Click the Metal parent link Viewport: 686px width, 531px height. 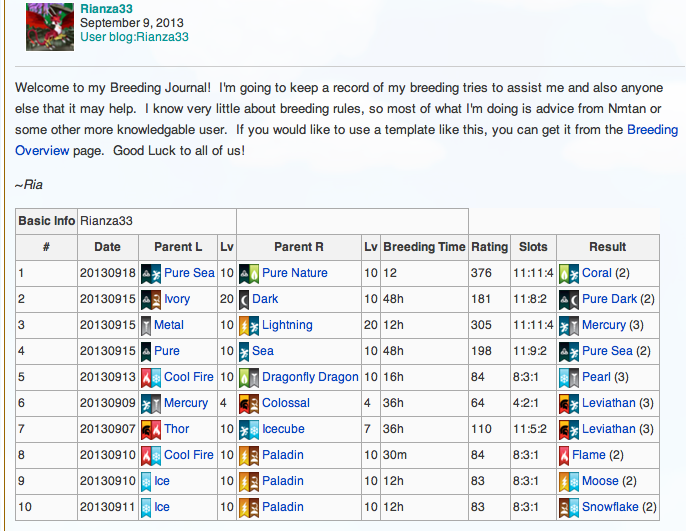[x=169, y=325]
